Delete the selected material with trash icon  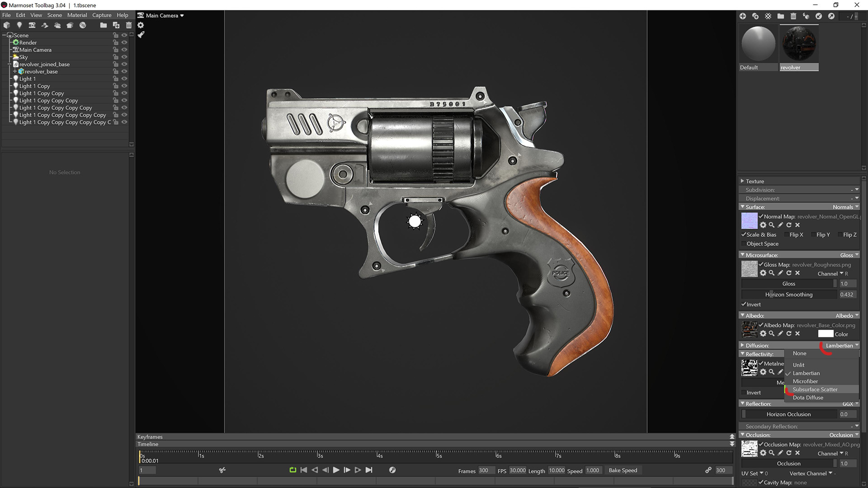tap(793, 16)
